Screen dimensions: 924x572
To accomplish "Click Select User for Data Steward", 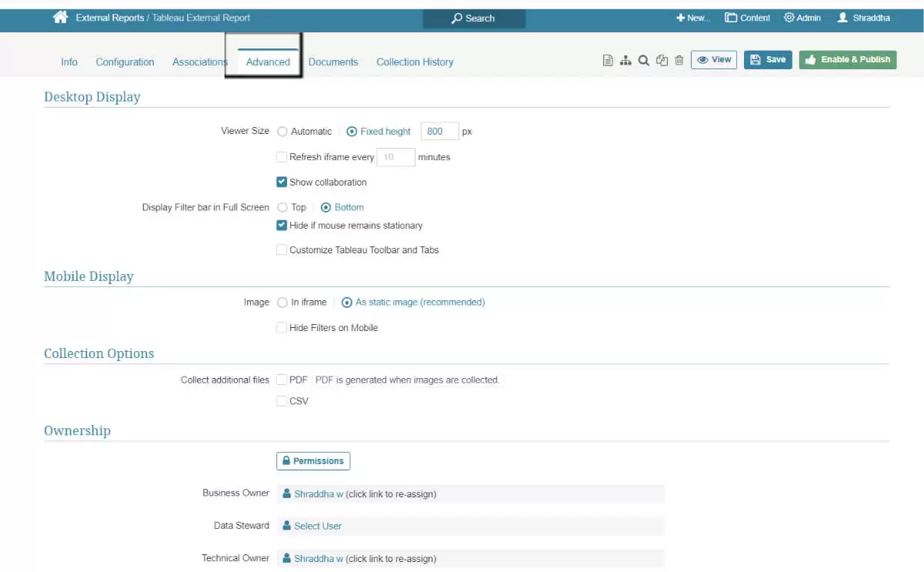I will 318,526.
